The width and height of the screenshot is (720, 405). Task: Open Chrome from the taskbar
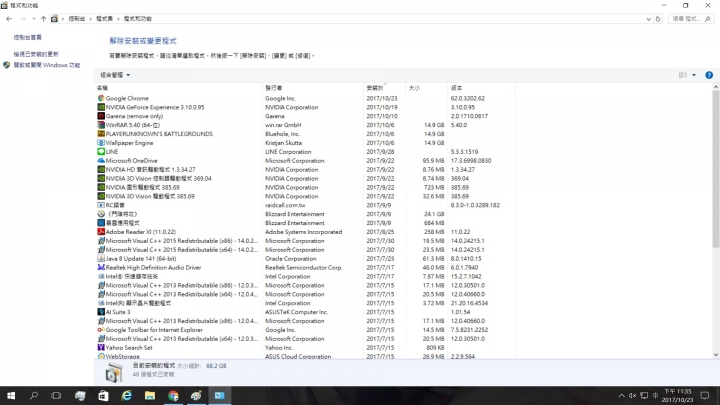click(x=173, y=395)
